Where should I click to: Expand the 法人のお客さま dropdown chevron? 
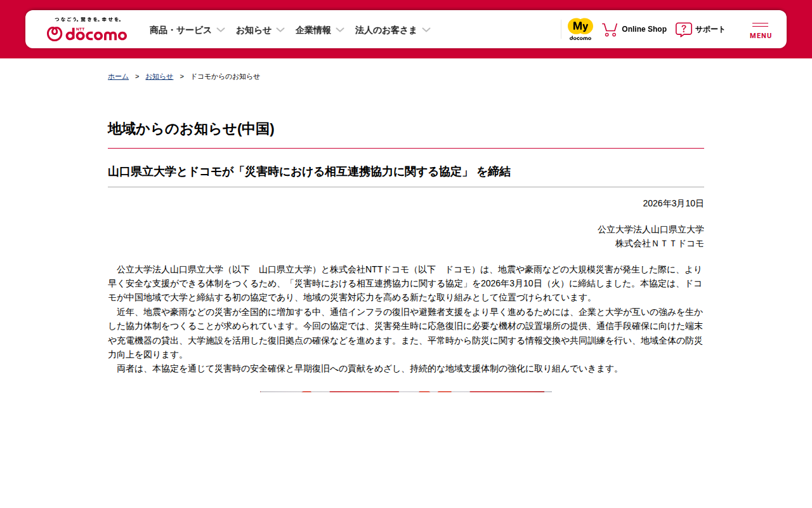tap(426, 30)
